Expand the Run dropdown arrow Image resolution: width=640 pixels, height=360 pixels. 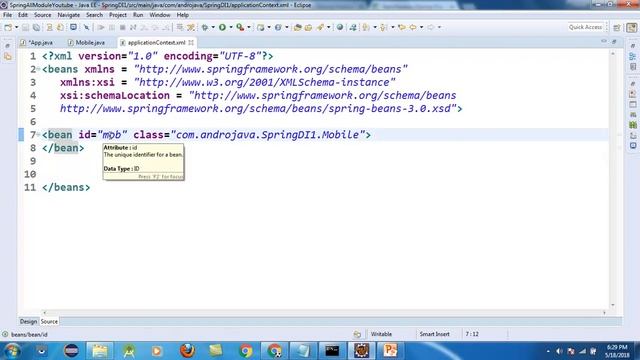click(x=231, y=27)
